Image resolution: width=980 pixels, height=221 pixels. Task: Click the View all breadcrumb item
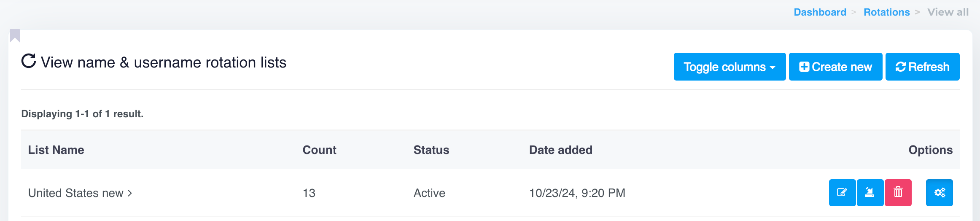tap(948, 12)
